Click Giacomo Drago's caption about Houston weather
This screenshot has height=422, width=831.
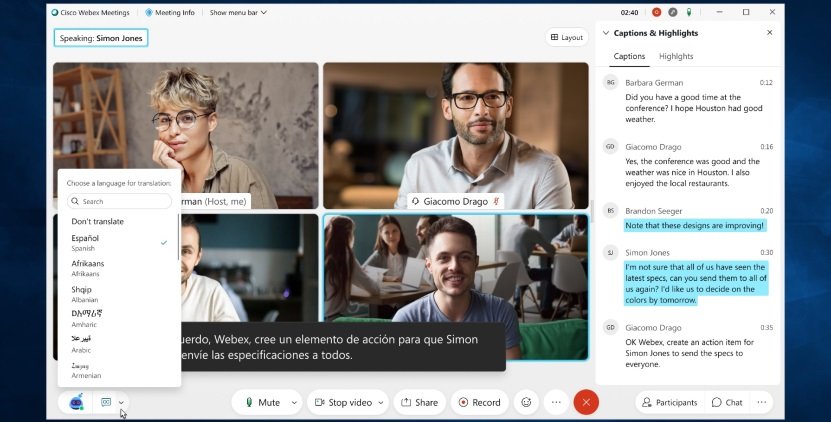point(692,172)
